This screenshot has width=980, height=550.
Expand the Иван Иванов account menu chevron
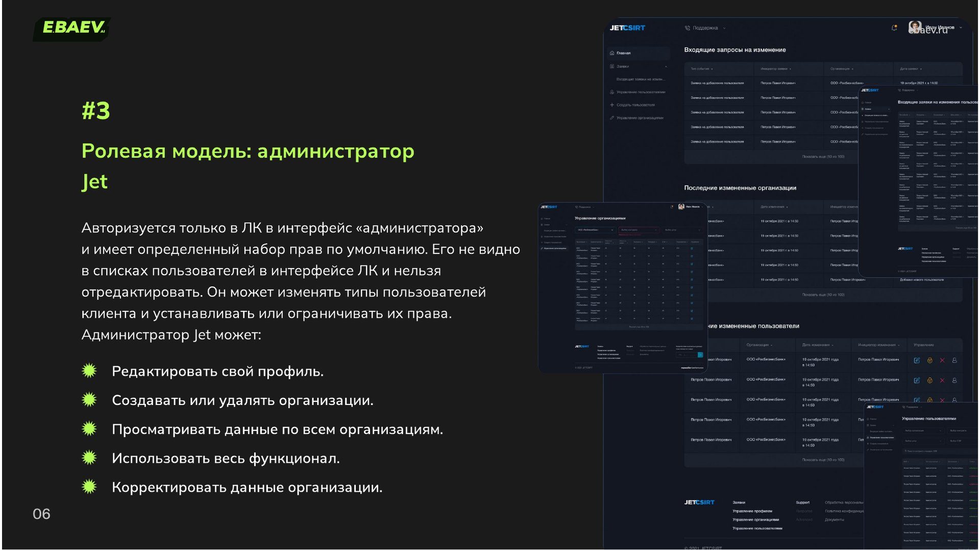(961, 28)
